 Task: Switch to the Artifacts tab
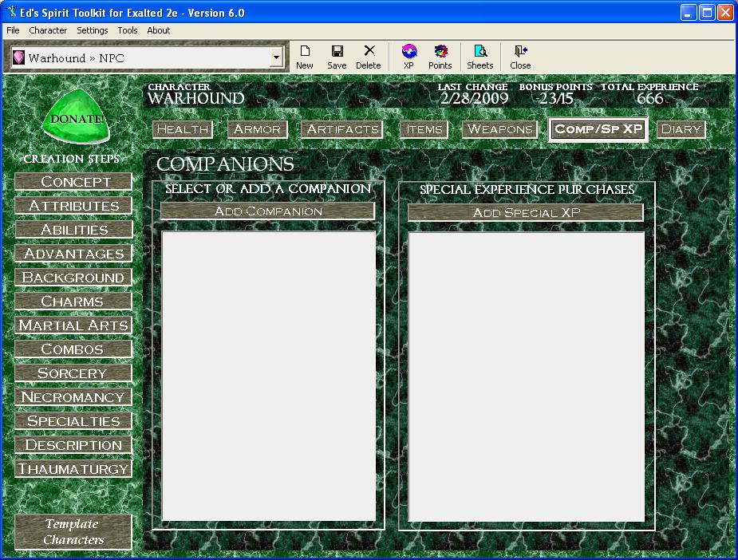(342, 129)
